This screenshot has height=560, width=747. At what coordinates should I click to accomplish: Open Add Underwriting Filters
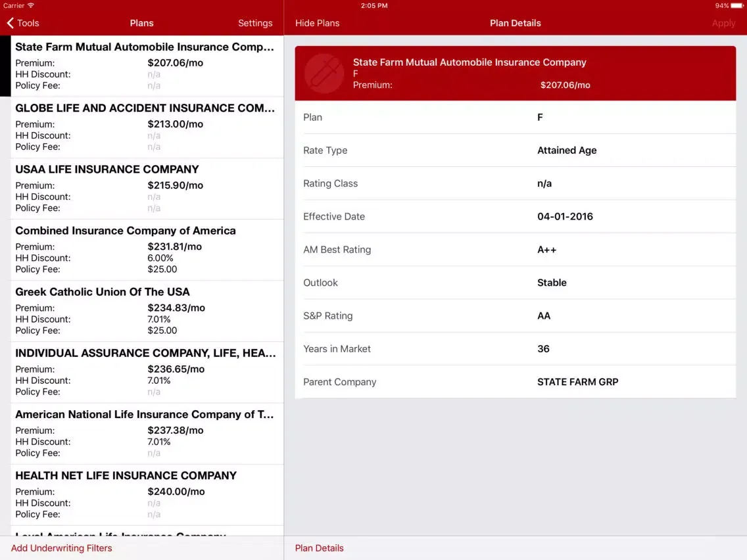(61, 548)
